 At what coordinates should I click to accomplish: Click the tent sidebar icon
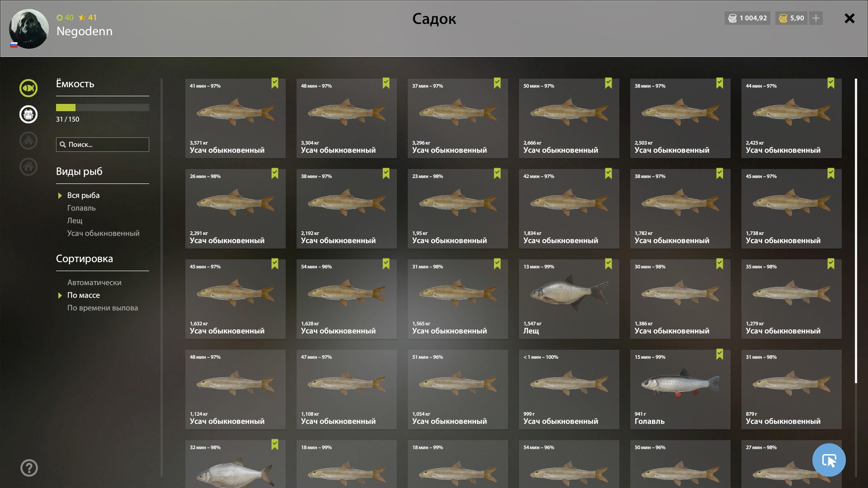(28, 141)
